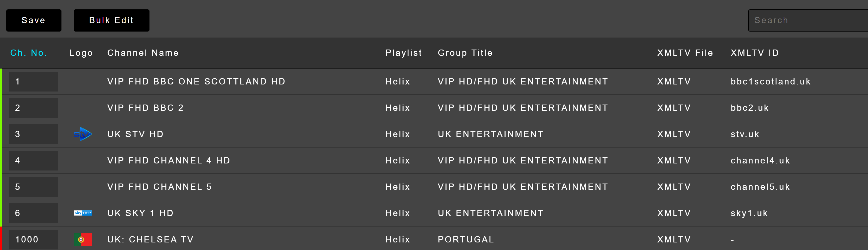Image resolution: width=868 pixels, height=250 pixels.
Task: Edit channel number field showing 1000
Action: click(33, 240)
